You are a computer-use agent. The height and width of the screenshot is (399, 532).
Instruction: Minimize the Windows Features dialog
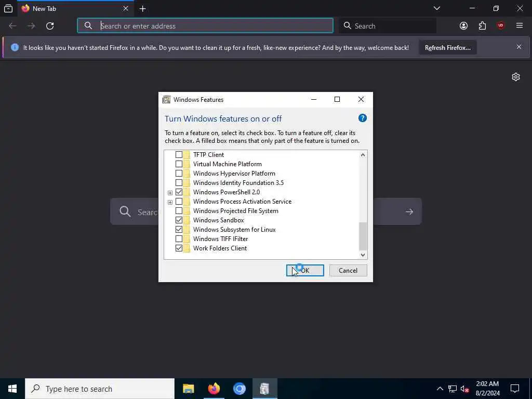pos(313,99)
